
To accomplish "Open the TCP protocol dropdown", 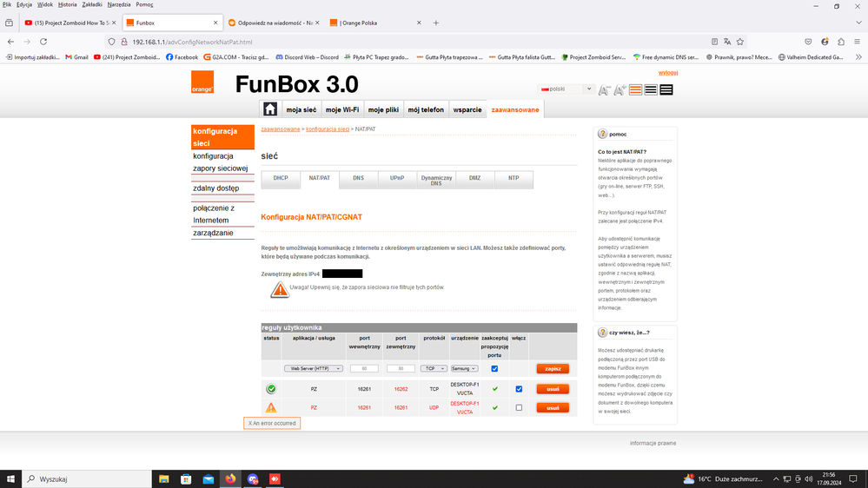I will (x=434, y=368).
